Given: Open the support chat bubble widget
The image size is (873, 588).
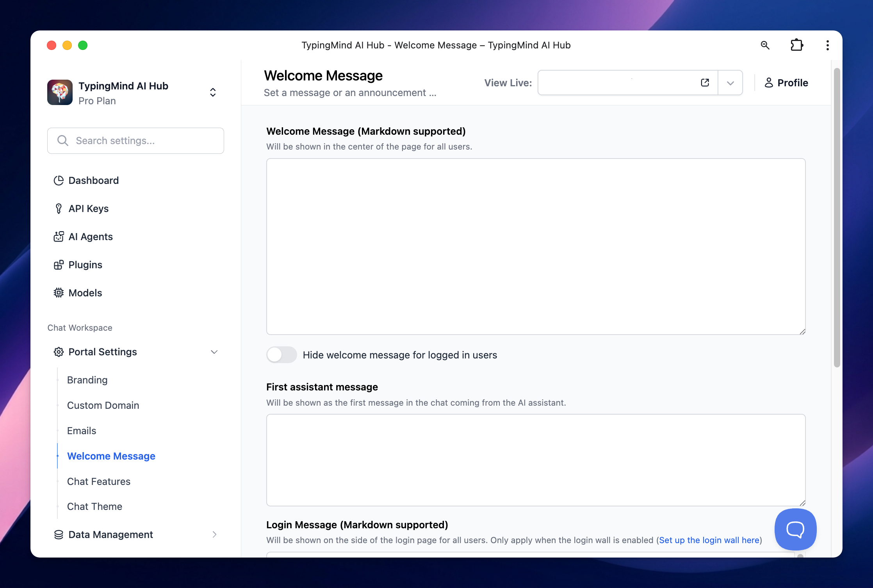Looking at the screenshot, I should coord(795,529).
